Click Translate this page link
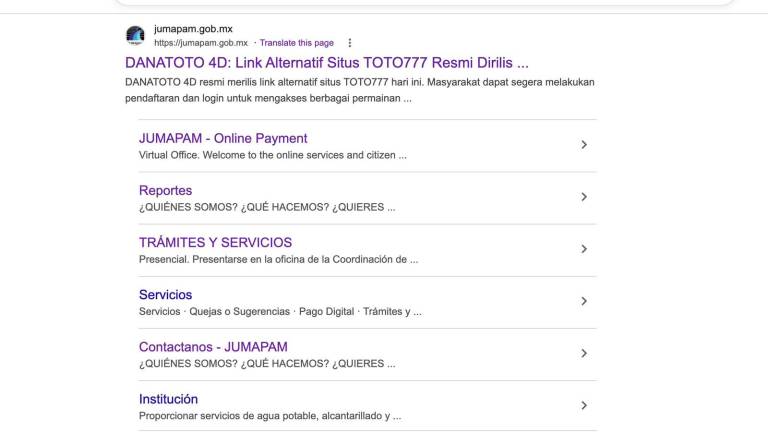 pos(296,43)
